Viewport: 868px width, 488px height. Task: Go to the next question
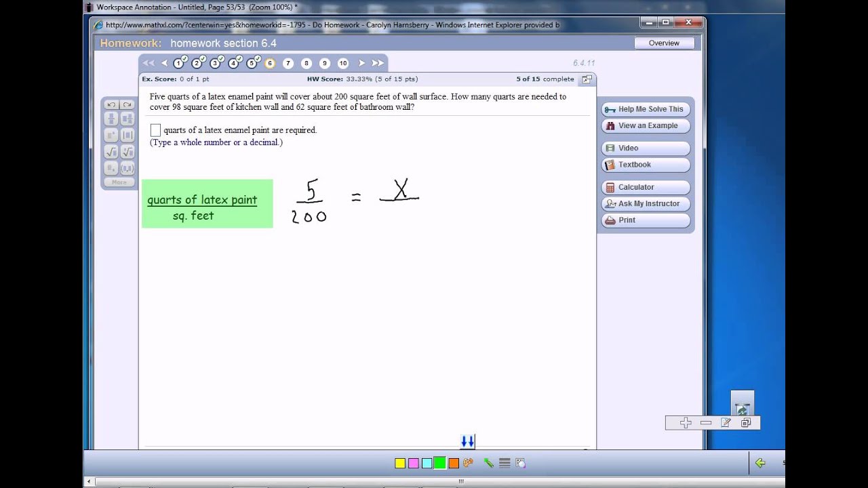(361, 63)
